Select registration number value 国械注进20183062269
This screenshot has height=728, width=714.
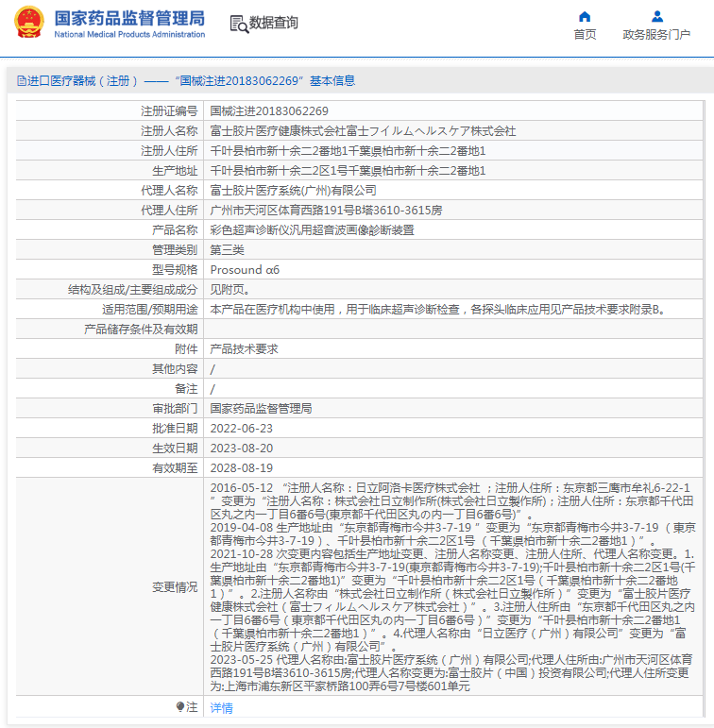[269, 111]
